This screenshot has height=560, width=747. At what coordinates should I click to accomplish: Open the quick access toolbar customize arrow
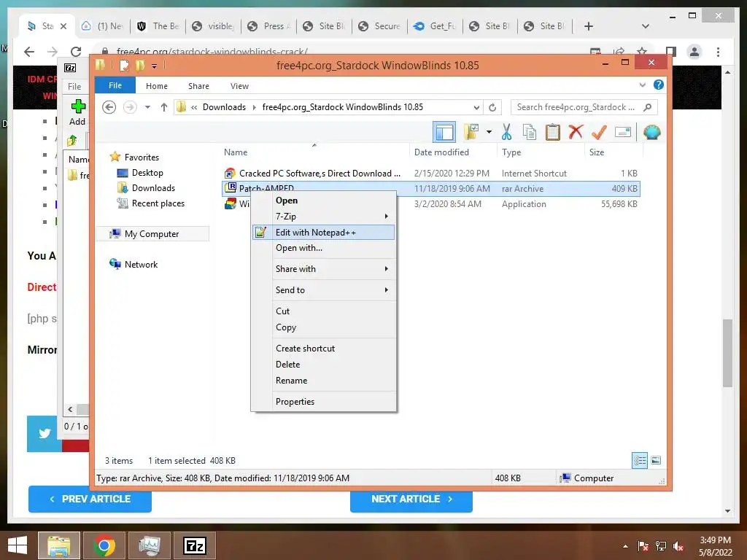point(155,66)
